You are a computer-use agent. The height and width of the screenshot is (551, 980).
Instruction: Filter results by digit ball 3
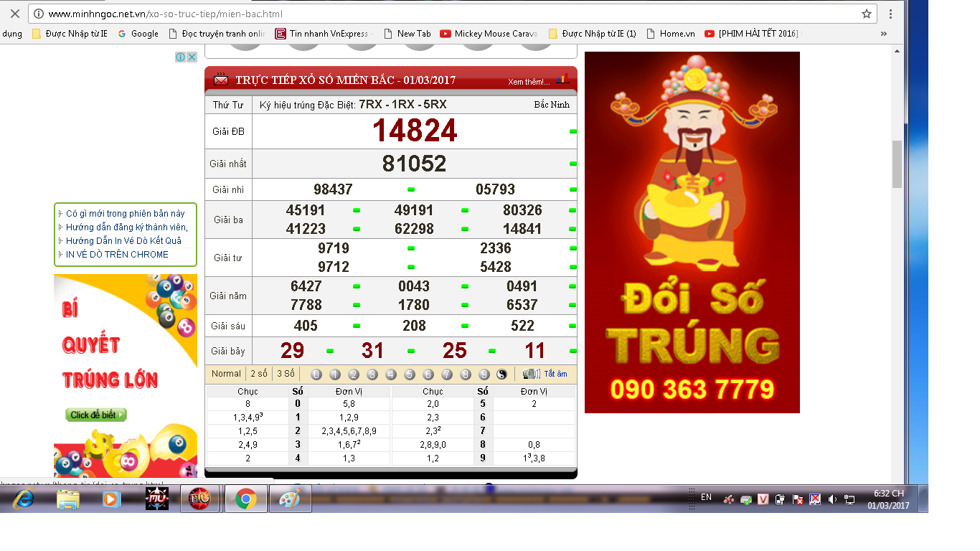tap(372, 375)
